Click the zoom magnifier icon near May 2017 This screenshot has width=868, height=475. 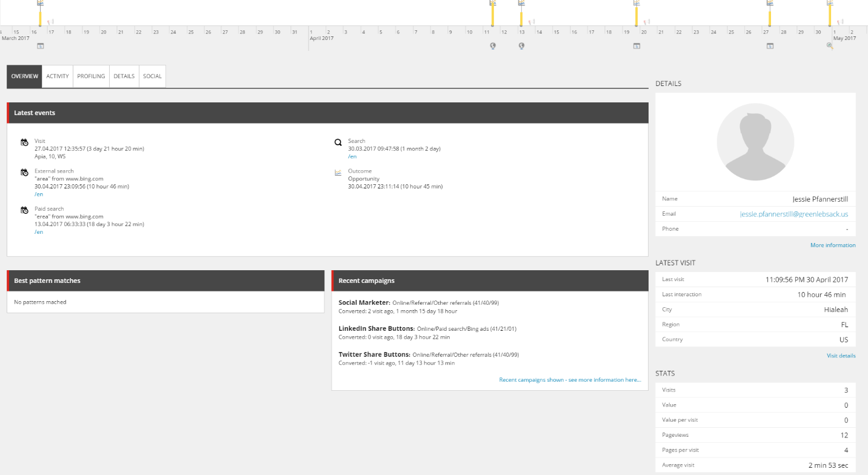(829, 45)
